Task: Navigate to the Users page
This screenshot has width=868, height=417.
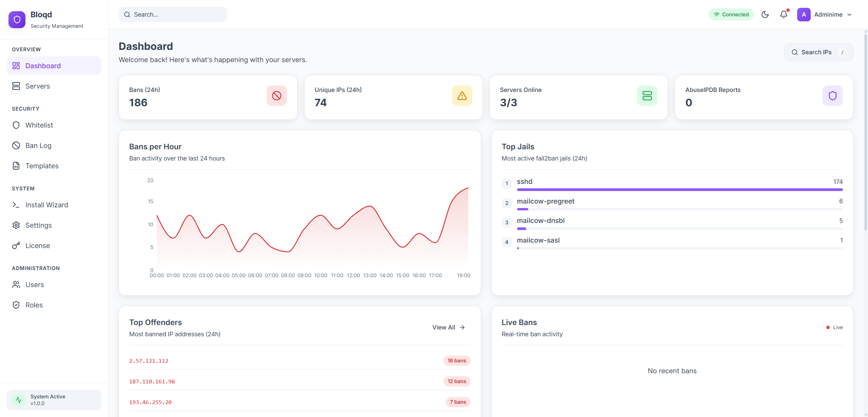Action: pyautogui.click(x=34, y=284)
